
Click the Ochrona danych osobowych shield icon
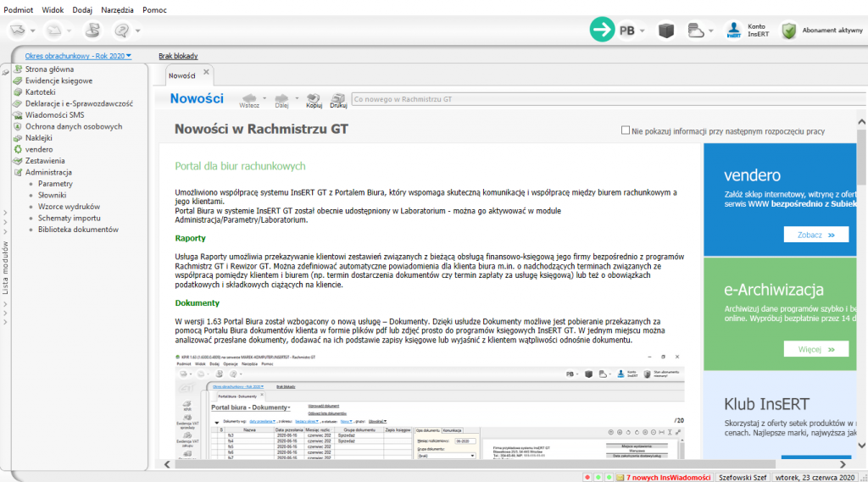point(18,126)
